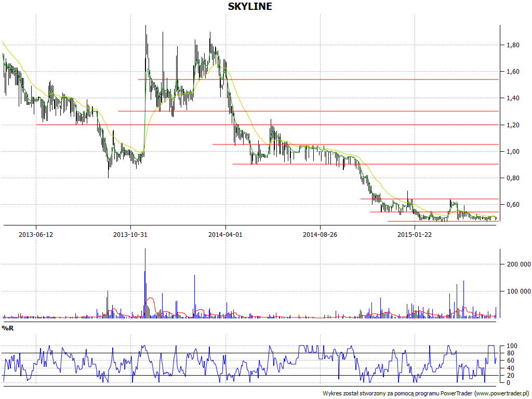
Task: Click the %R indicator label
Action: pos(8,328)
